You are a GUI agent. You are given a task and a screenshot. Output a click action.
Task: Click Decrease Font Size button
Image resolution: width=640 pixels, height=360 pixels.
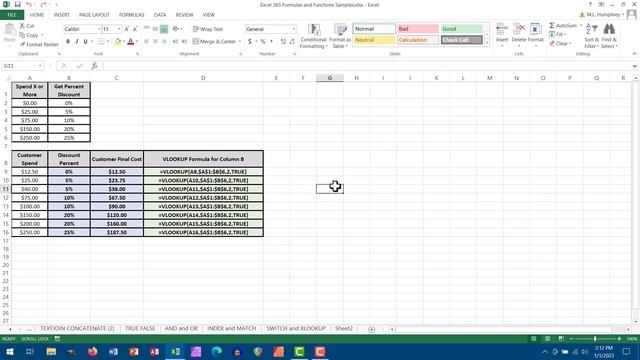[135, 29]
